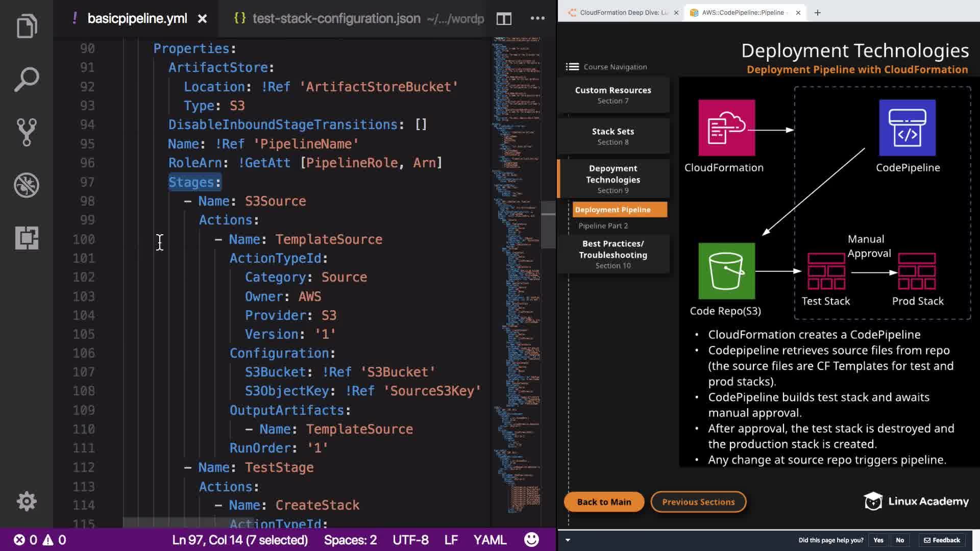
Task: Toggle the Course Navigation list icon
Action: (572, 67)
